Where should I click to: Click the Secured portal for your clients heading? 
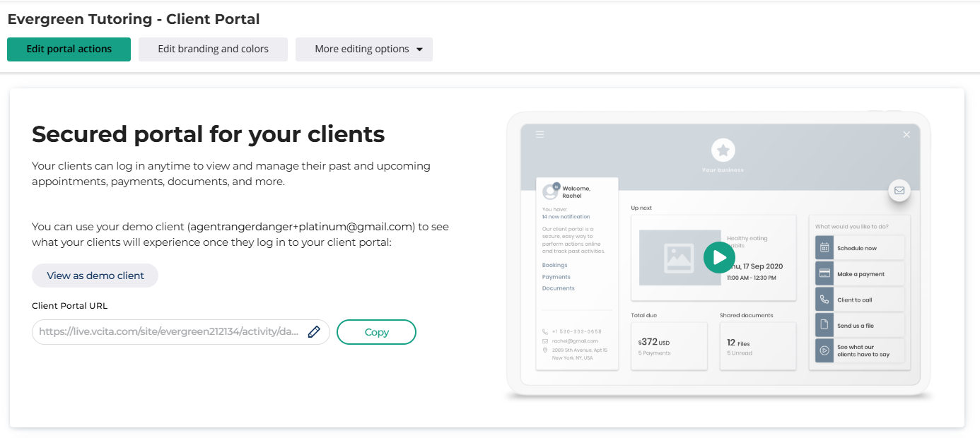point(209,134)
